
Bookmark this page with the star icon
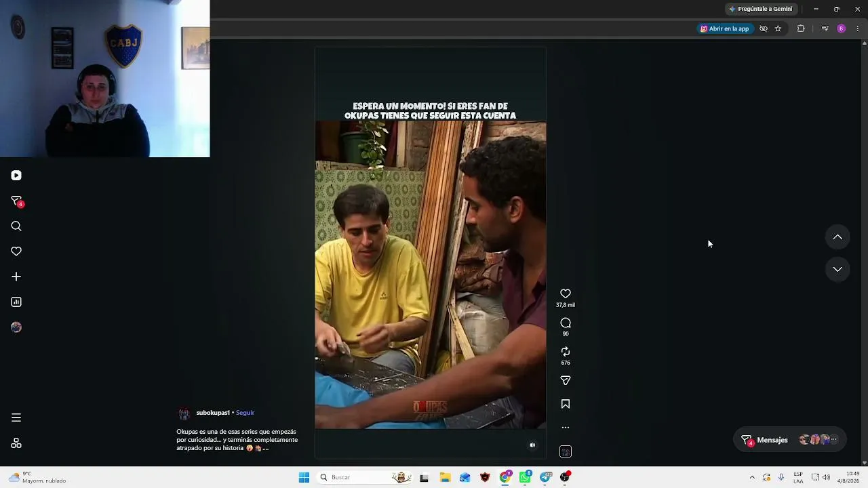click(778, 28)
